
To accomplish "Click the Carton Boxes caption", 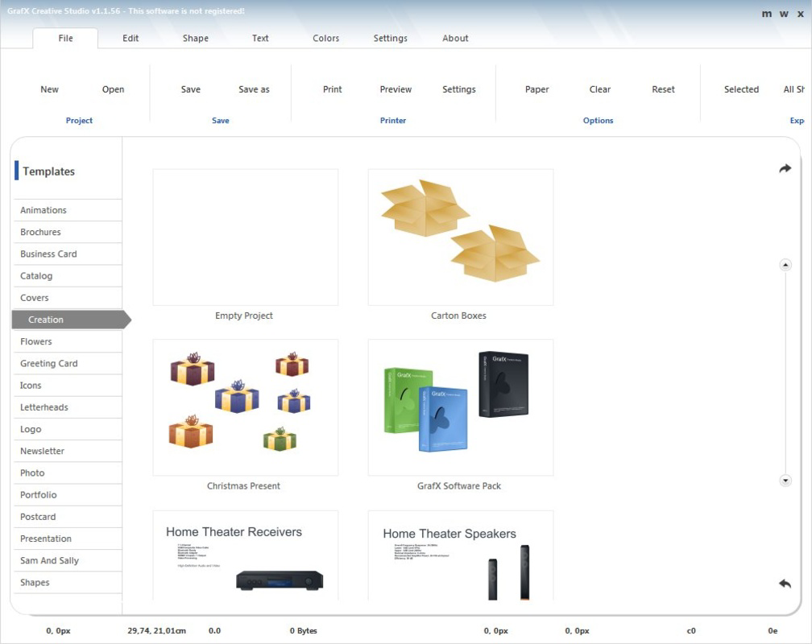I will pos(459,316).
